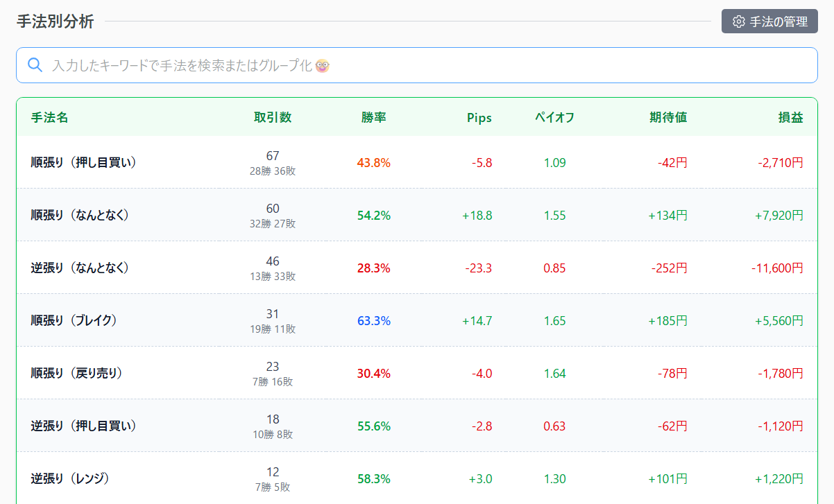
Task: Sort by the Pips column header
Action: [x=479, y=117]
